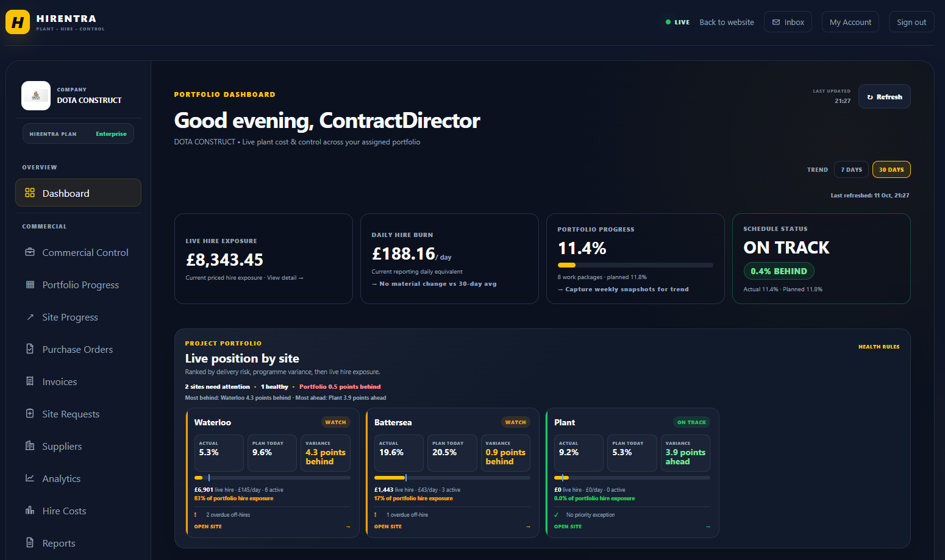Click the arrow on Battersea Open Site row
The width and height of the screenshot is (945, 560).
click(x=528, y=527)
